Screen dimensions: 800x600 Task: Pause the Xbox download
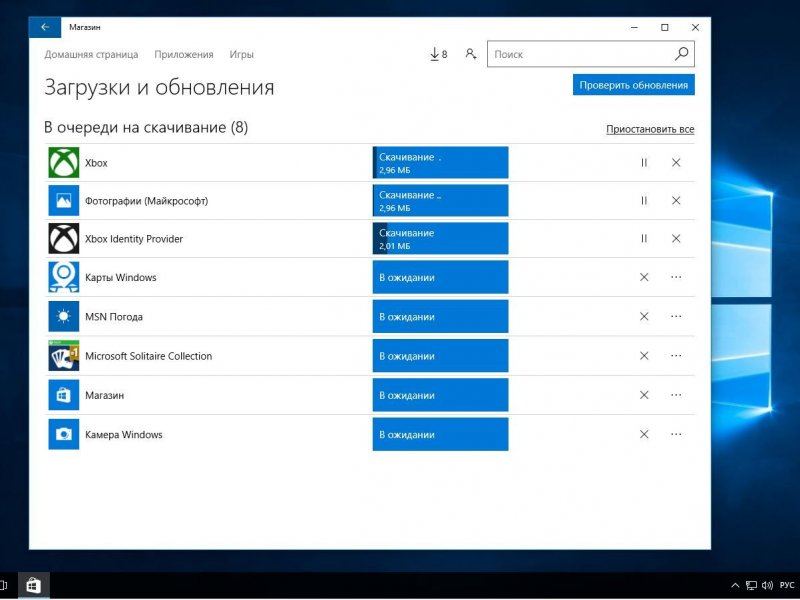644,163
